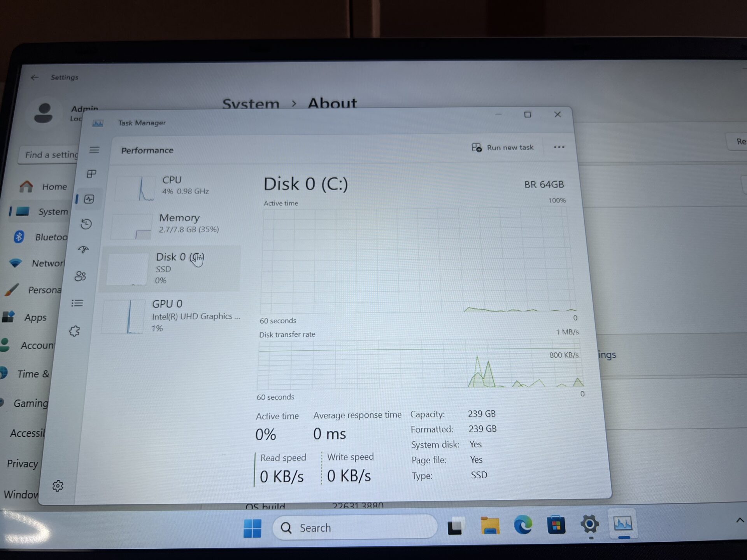Open the three-dot more options menu
This screenshot has height=560, width=747.
559,147
